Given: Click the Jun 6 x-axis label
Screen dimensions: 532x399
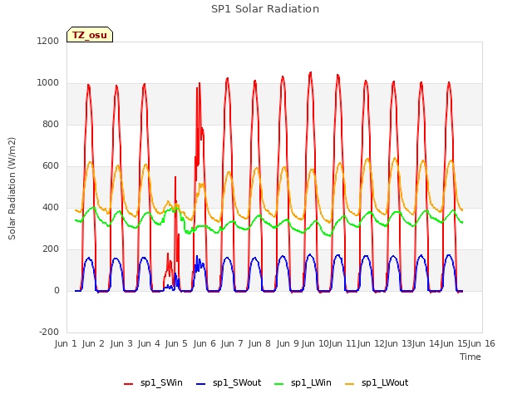Looking at the screenshot, I should pyautogui.click(x=204, y=343).
